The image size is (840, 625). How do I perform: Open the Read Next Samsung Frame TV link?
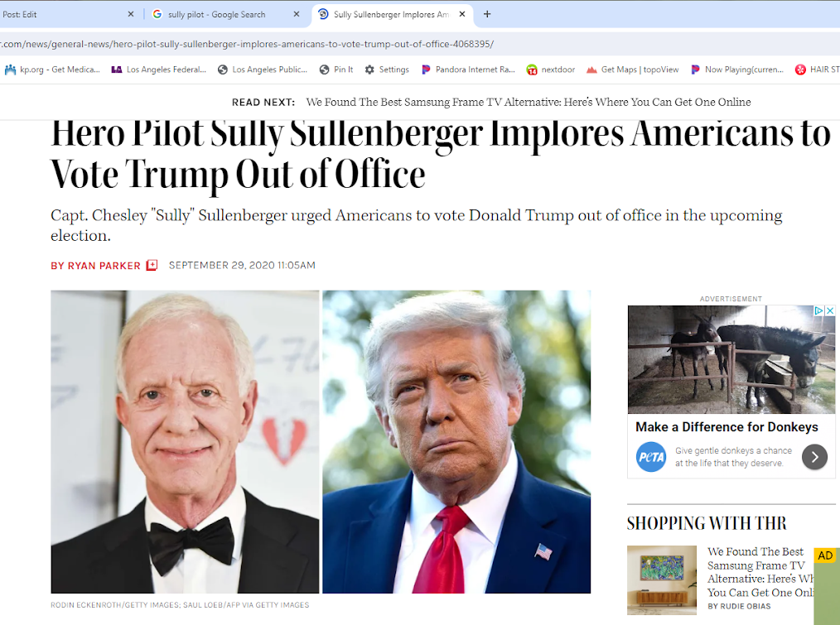point(529,103)
